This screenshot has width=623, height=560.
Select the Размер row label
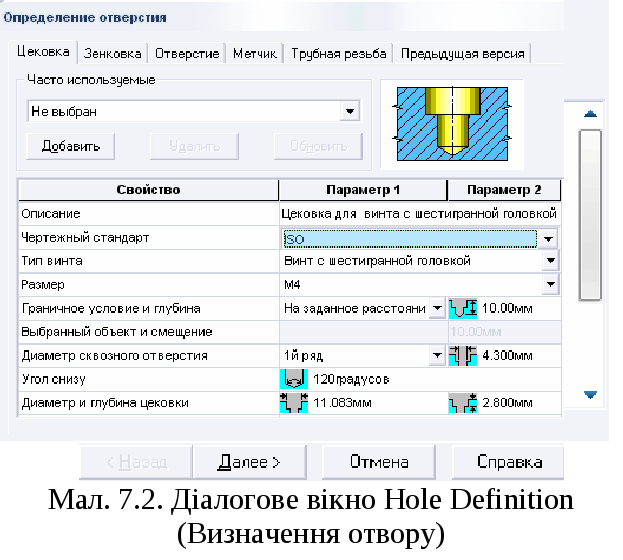pyautogui.click(x=43, y=285)
